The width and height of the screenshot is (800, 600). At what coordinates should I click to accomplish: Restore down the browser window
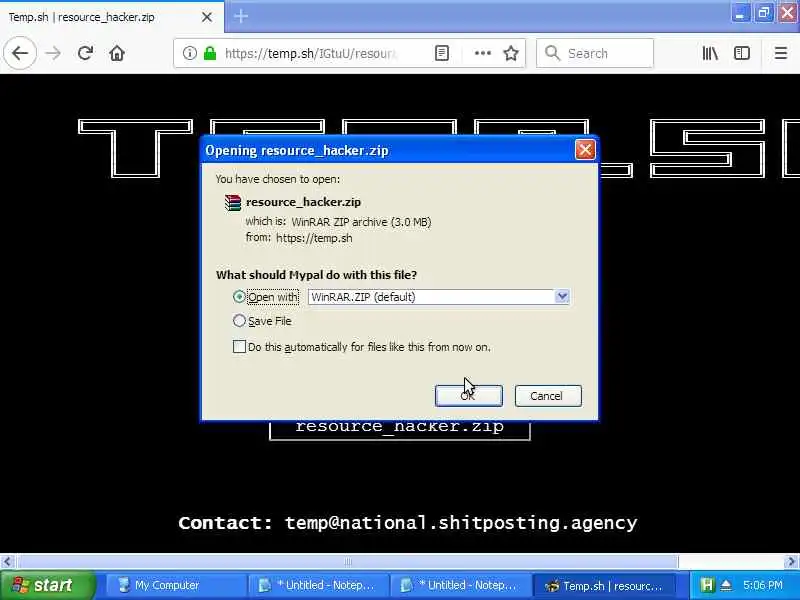(x=764, y=13)
